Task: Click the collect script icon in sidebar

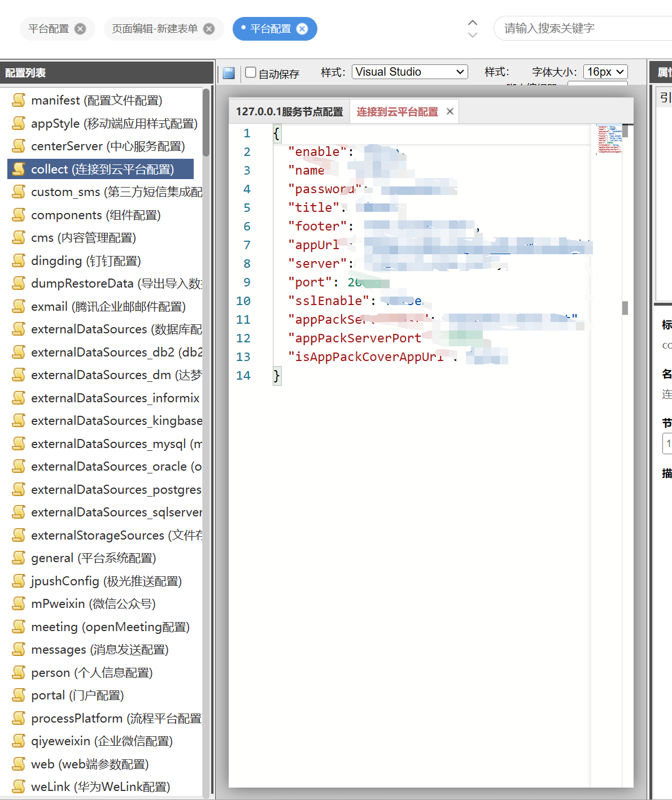Action: point(19,169)
